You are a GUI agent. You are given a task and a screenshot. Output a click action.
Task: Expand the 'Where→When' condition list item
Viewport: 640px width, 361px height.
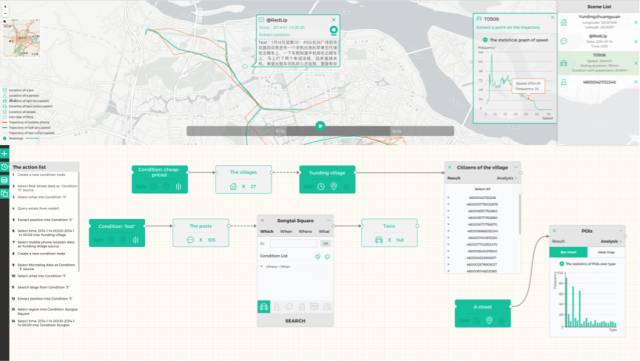coord(262,267)
